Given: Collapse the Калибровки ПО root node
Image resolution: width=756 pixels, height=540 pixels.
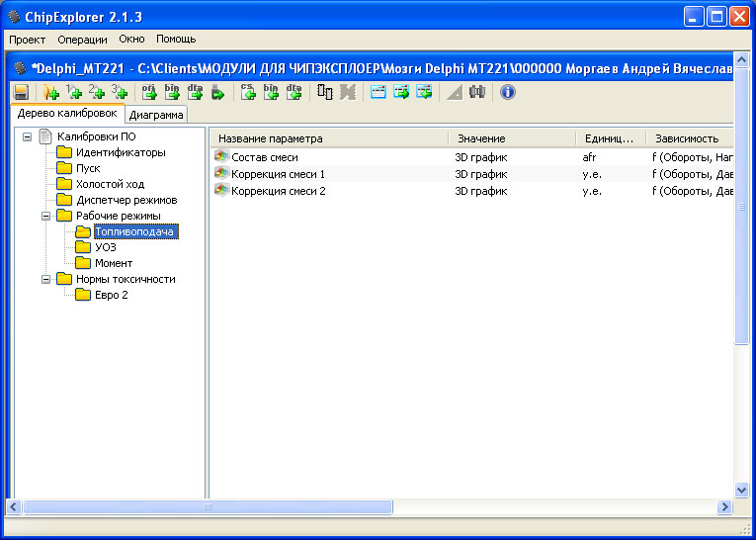Looking at the screenshot, I should pyautogui.click(x=28, y=136).
